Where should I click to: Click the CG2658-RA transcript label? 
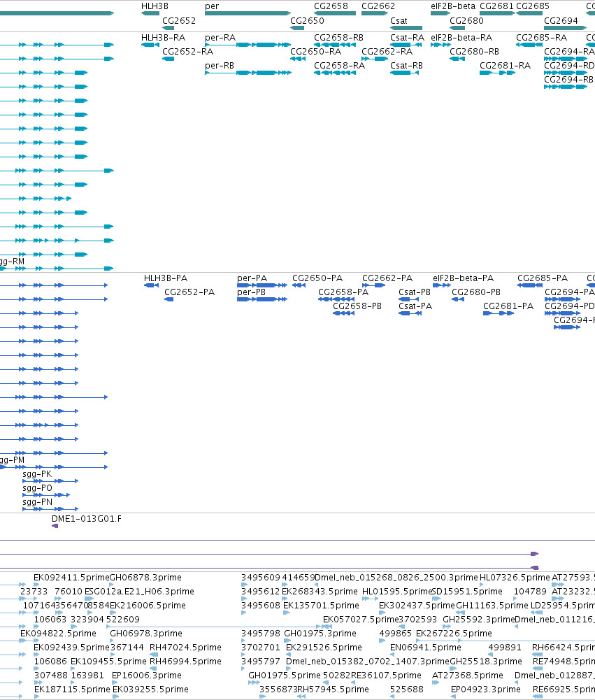point(339,66)
